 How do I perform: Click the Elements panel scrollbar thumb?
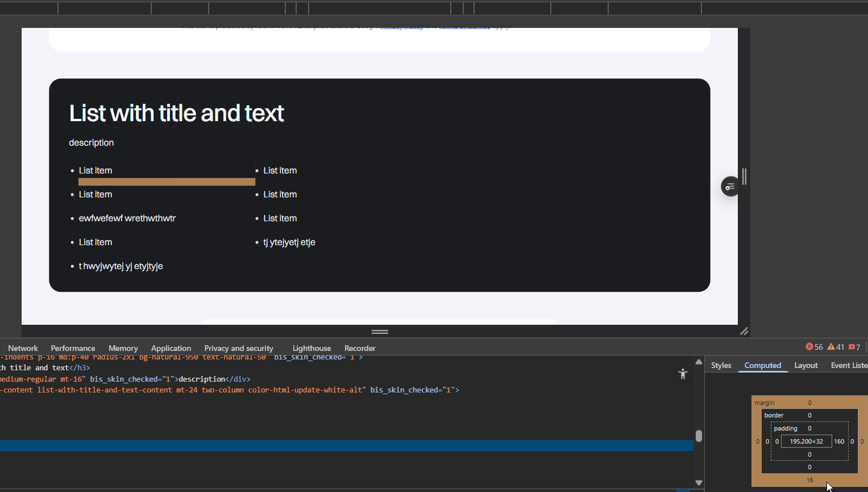coord(699,436)
